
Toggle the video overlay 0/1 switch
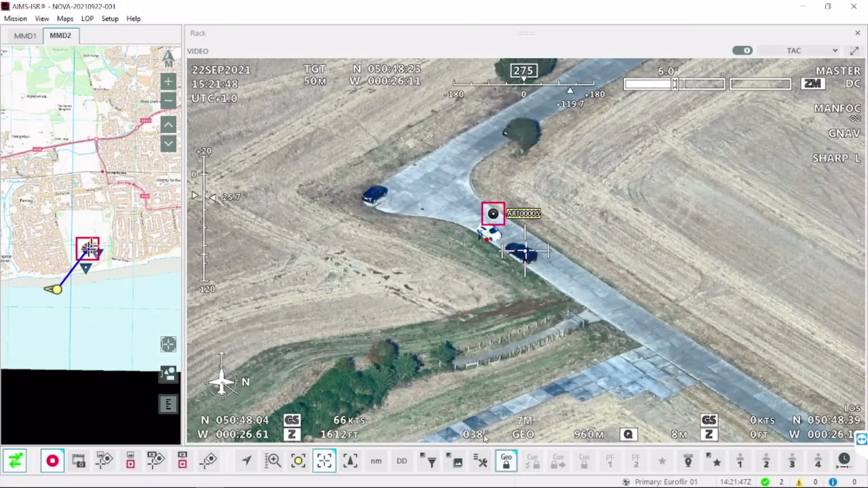click(x=742, y=50)
